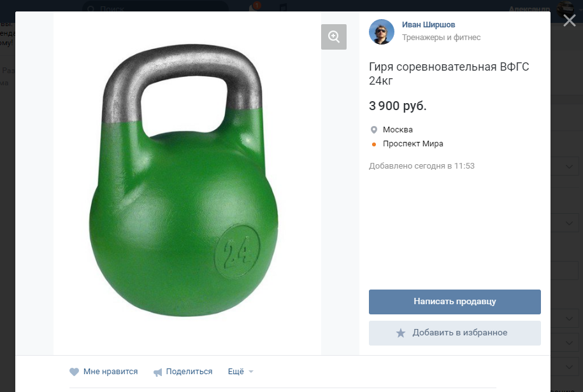Click the magnifier zoom icon on the photo
583x392 pixels.
click(333, 37)
